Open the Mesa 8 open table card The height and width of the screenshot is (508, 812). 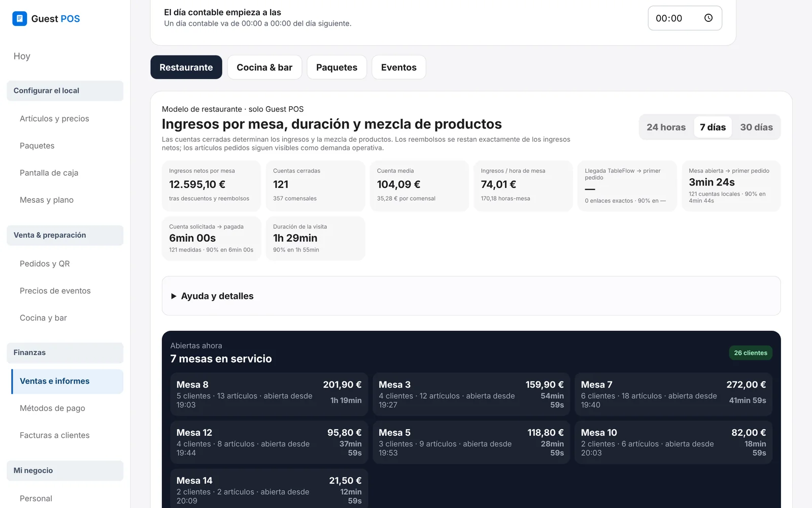point(269,395)
